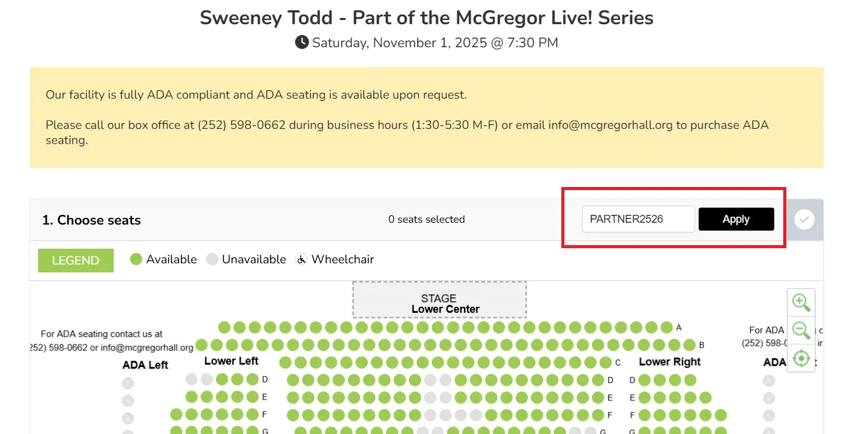Viewport: 868px width, 434px height.
Task: Click the green Available legend dot
Action: 136,260
